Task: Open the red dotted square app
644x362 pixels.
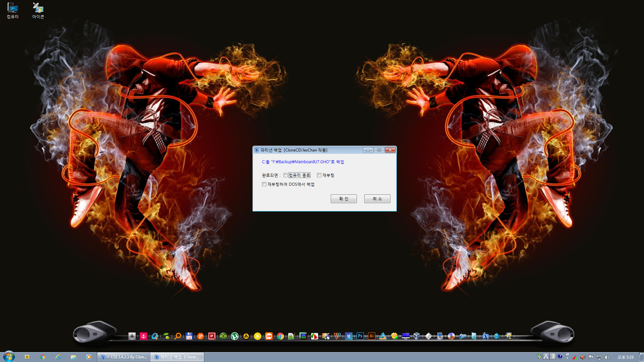Action: 212,336
